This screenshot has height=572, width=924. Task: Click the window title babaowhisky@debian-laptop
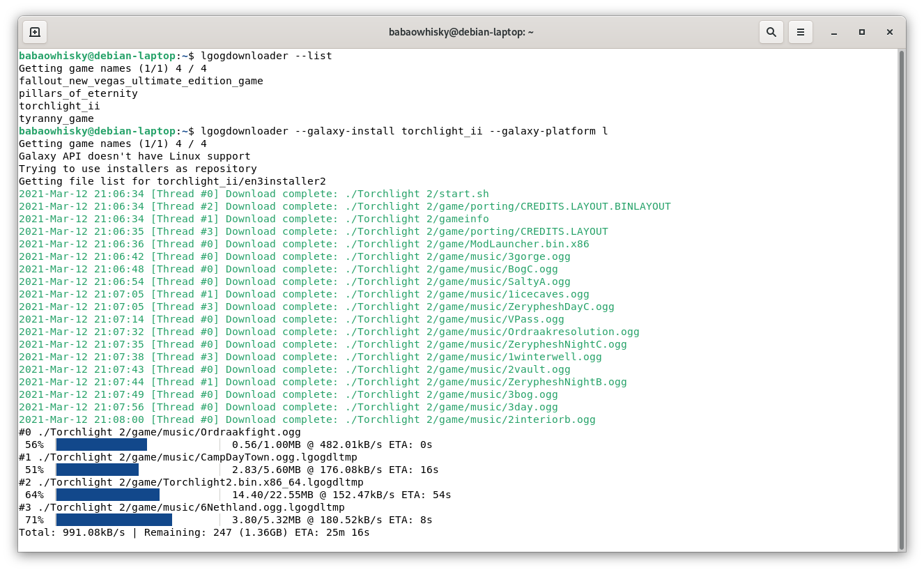461,32
